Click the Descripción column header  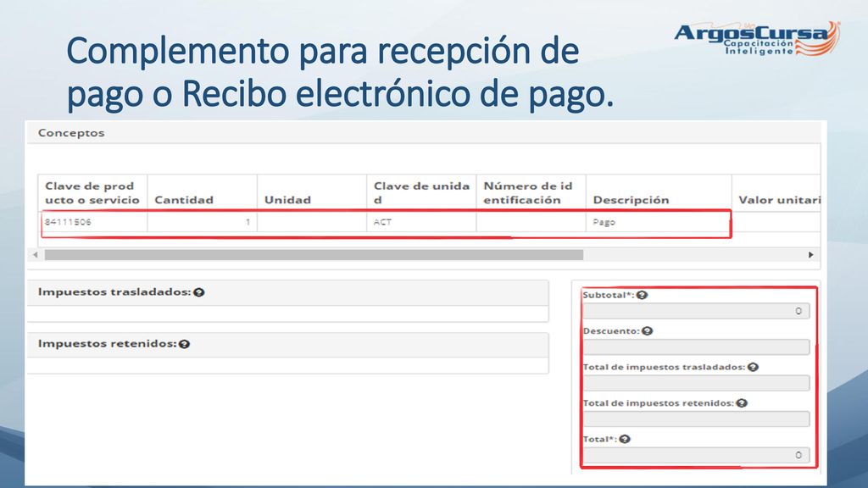tap(659, 192)
